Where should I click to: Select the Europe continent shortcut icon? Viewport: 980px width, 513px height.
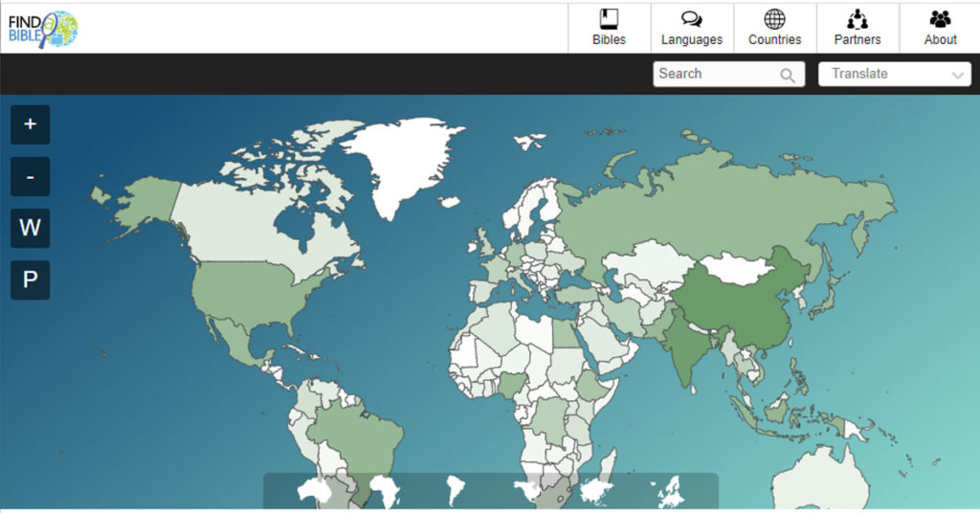click(669, 491)
